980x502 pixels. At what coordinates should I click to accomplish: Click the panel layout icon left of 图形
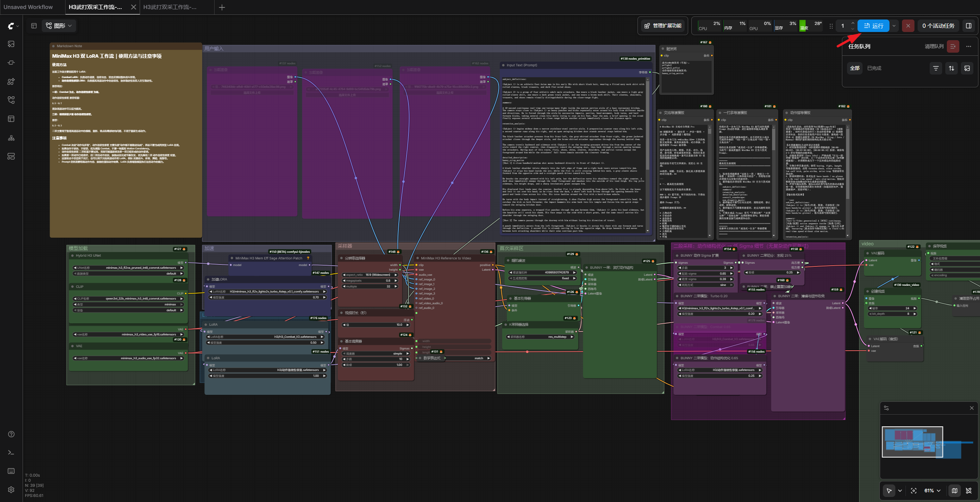click(x=34, y=26)
